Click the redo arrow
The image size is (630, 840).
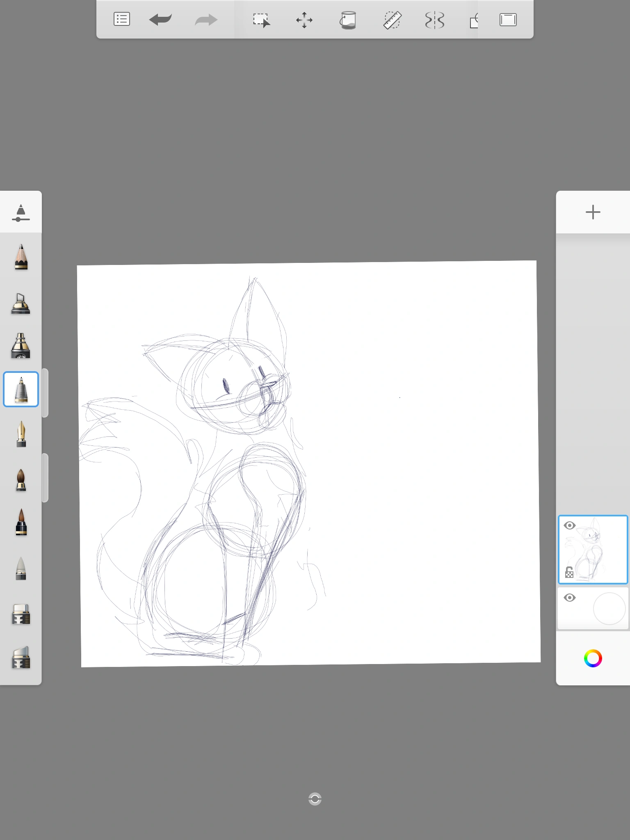pyautogui.click(x=206, y=19)
